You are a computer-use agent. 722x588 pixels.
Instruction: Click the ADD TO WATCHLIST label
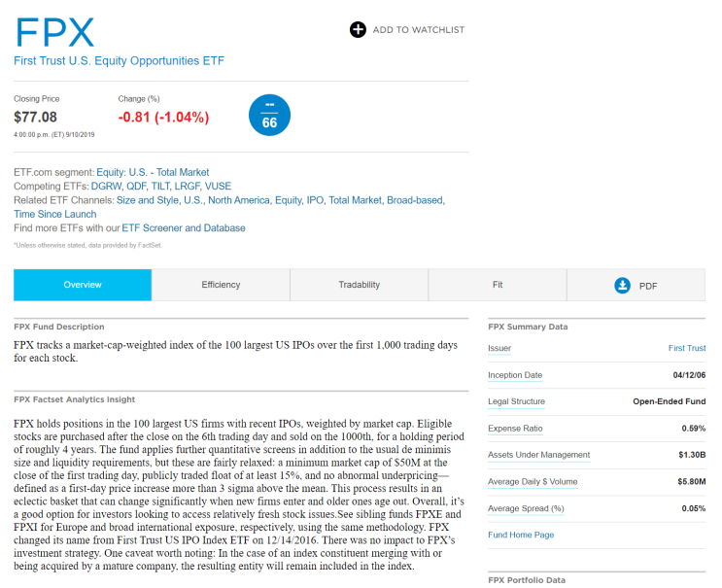(x=419, y=30)
